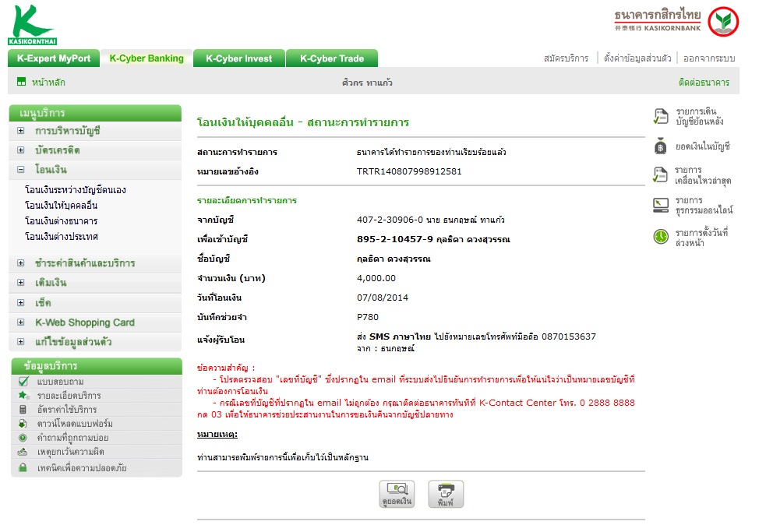Screen dimensions: 759x532
Task: Click the calculator icon for อัตราค่าใช้บริการ
Action: [23, 410]
